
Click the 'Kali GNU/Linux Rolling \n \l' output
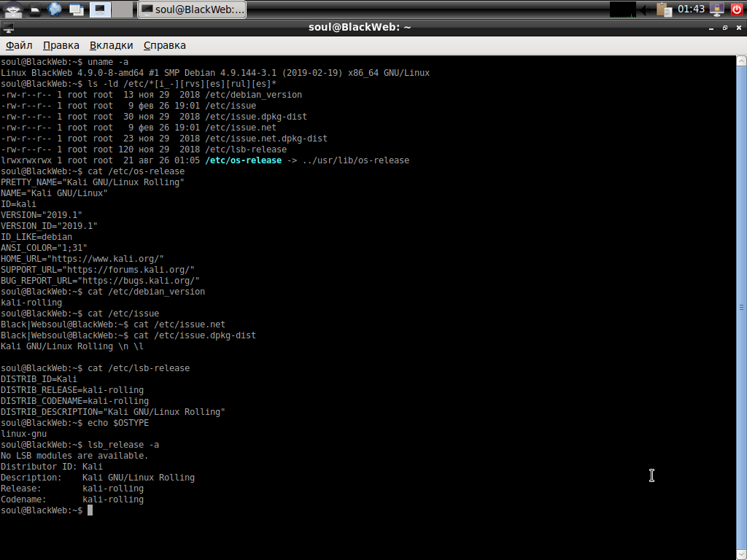pos(72,346)
